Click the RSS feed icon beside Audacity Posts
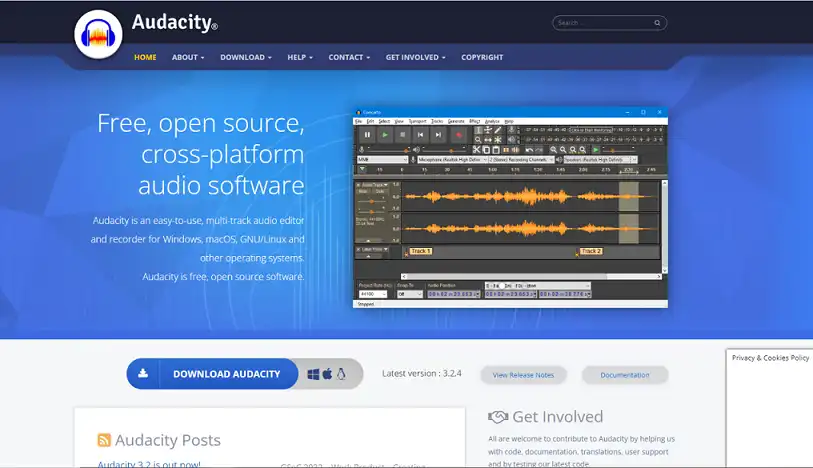The image size is (813, 468). point(104,440)
